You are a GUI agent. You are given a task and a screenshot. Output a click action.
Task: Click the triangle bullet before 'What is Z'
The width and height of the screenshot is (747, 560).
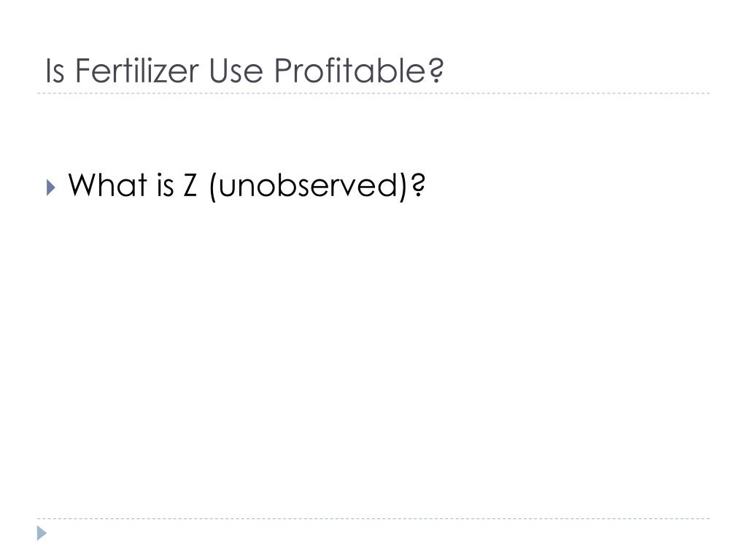(x=51, y=187)
